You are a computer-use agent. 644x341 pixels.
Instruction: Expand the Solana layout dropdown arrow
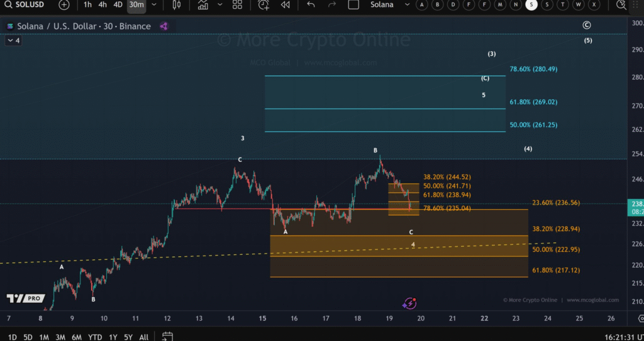(407, 4)
